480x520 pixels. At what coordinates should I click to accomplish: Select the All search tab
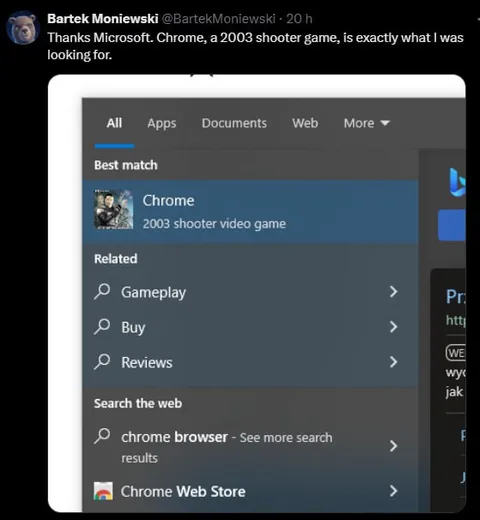point(114,123)
